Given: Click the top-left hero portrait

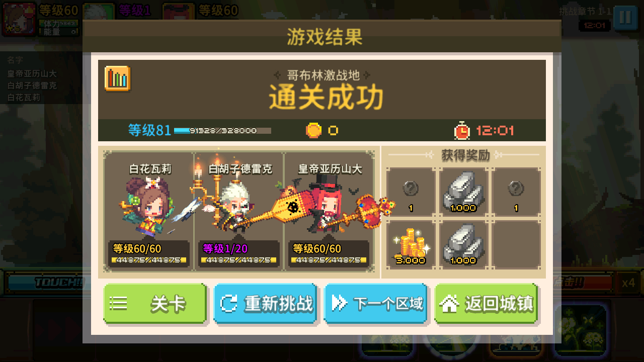Looking at the screenshot, I should (19, 19).
